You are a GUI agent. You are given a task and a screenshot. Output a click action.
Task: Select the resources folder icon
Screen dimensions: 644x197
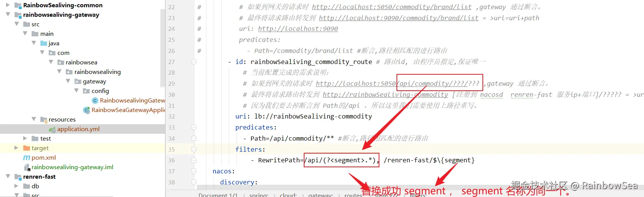pyautogui.click(x=44, y=119)
